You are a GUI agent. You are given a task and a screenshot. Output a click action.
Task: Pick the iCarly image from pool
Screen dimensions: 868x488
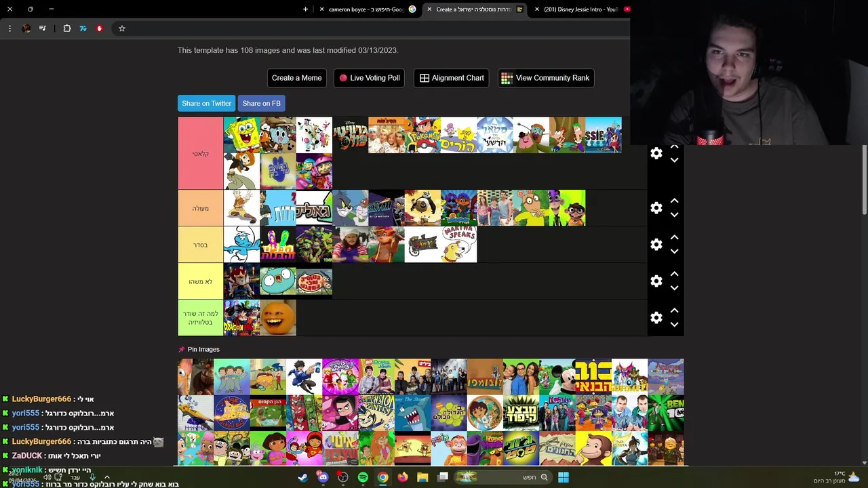[557, 413]
